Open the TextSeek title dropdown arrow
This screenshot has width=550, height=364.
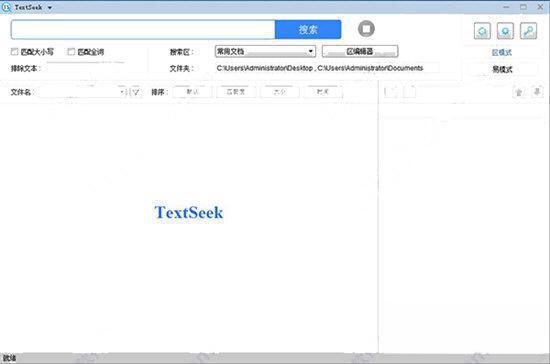(x=50, y=7)
